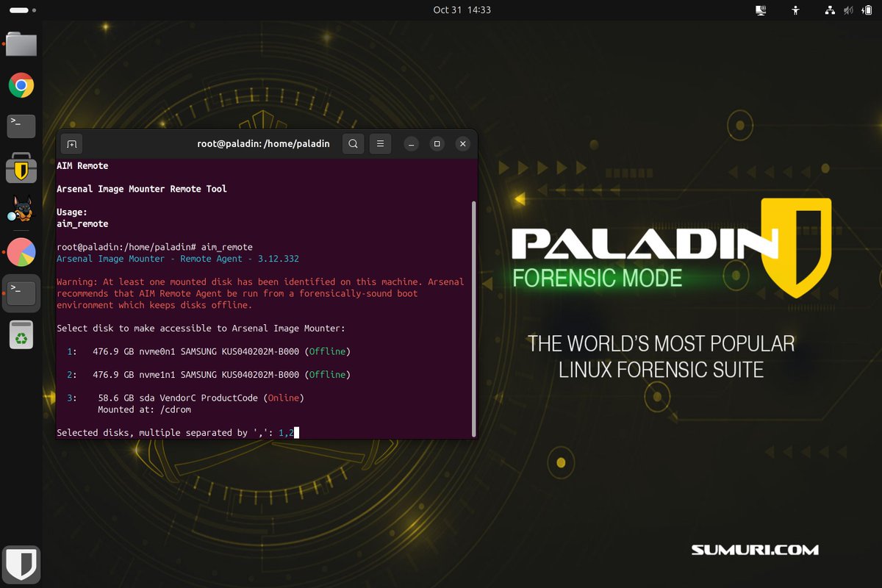Click the PALADIN shield icon at the dock bottom
Screen dimensions: 882x588
pyautogui.click(x=21, y=565)
